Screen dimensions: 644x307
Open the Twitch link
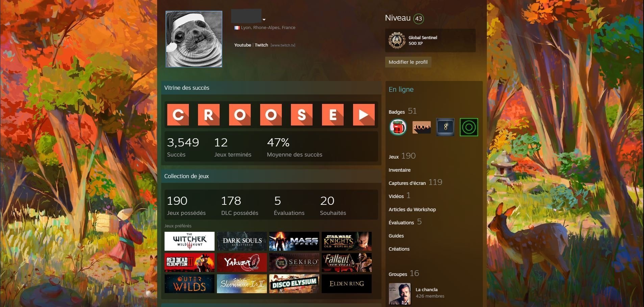261,45
